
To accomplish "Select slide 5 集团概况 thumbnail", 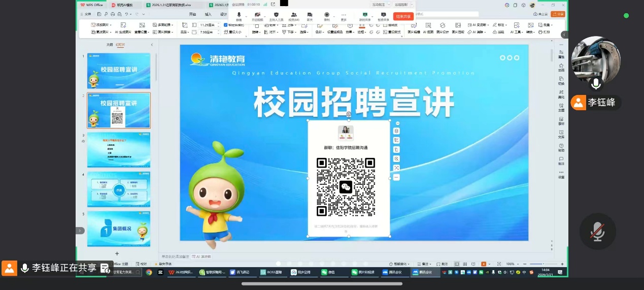I will click(x=119, y=229).
